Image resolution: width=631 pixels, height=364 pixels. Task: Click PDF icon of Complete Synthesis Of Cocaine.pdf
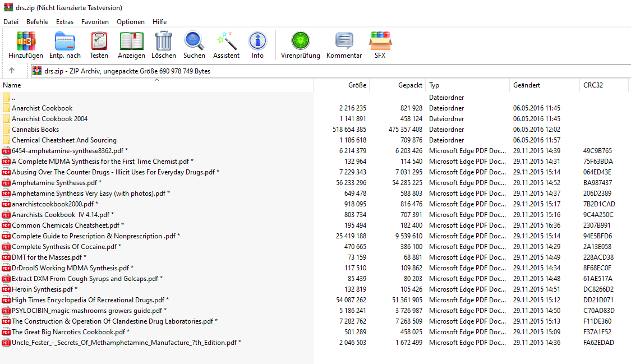click(6, 247)
